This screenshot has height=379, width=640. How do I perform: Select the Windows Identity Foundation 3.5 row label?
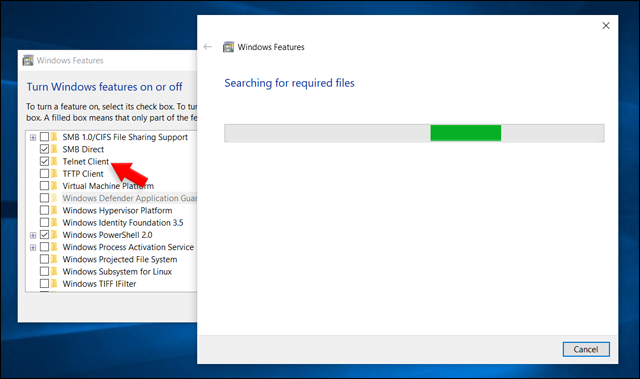(123, 223)
